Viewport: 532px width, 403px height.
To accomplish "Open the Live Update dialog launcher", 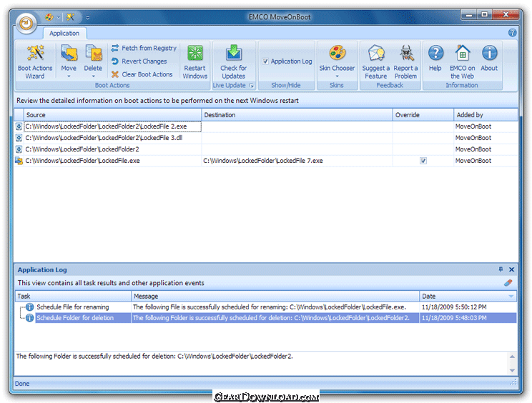I will coord(252,86).
